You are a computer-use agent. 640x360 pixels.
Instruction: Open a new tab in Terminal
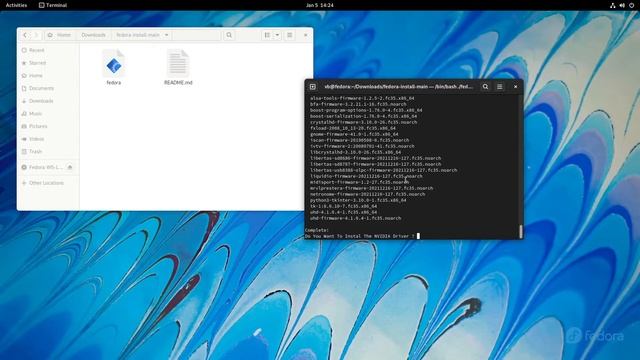313,87
